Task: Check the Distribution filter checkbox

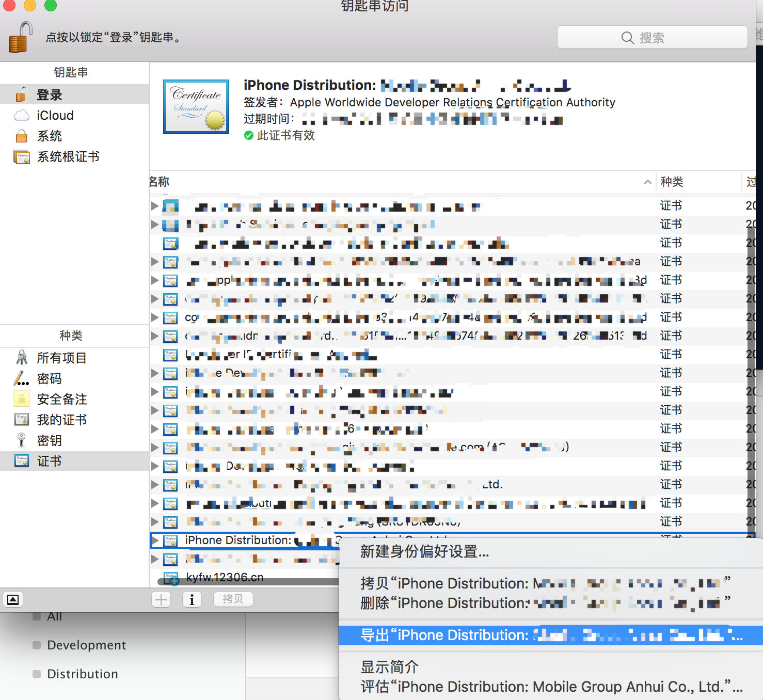Action: 37,673
